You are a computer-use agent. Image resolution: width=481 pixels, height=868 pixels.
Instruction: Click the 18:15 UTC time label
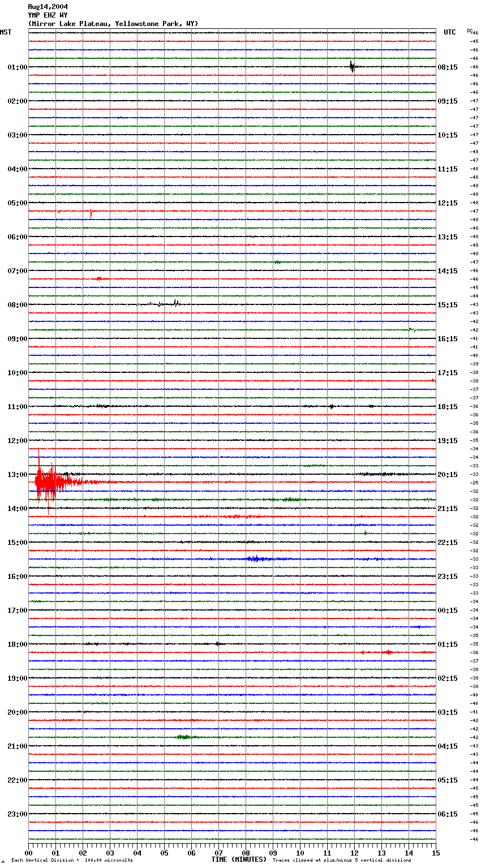[448, 407]
